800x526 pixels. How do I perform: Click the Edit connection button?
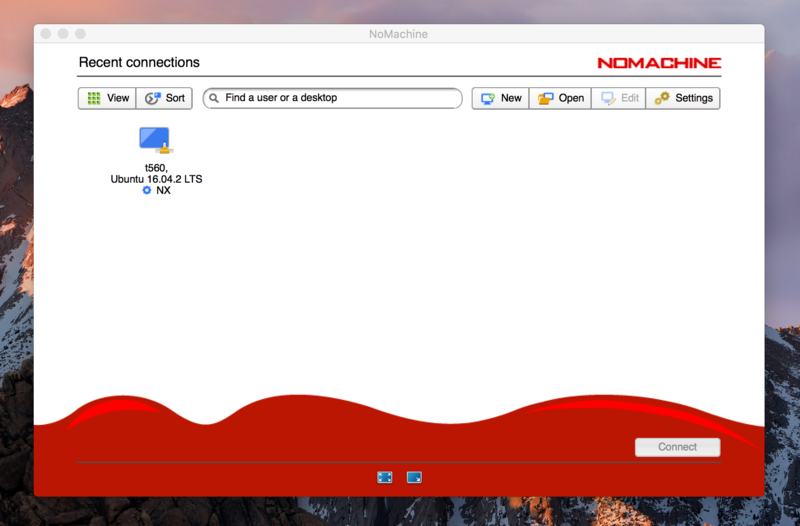(618, 98)
